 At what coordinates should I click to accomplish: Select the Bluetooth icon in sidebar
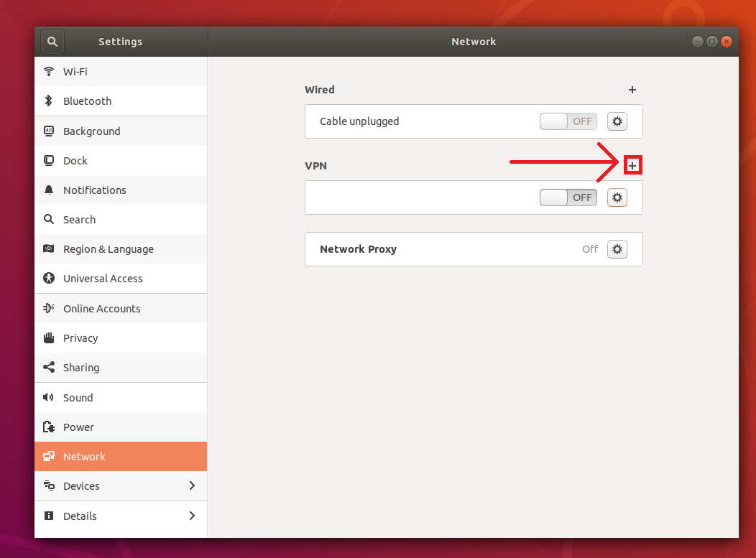(x=49, y=101)
